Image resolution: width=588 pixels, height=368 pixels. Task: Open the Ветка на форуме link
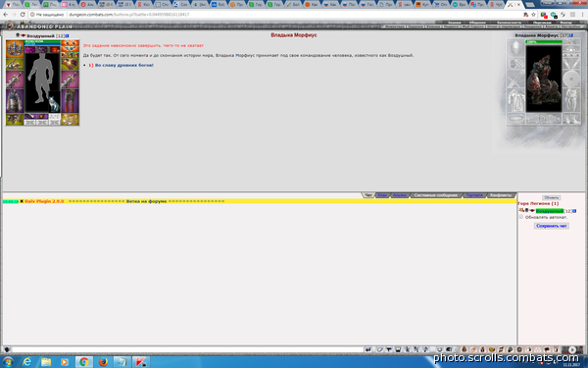(x=146, y=201)
